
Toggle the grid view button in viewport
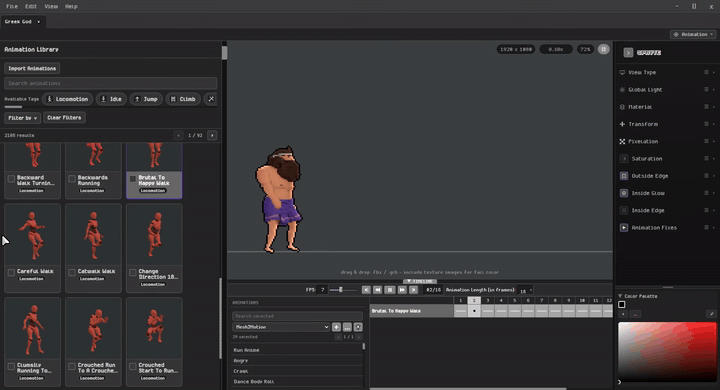(603, 49)
